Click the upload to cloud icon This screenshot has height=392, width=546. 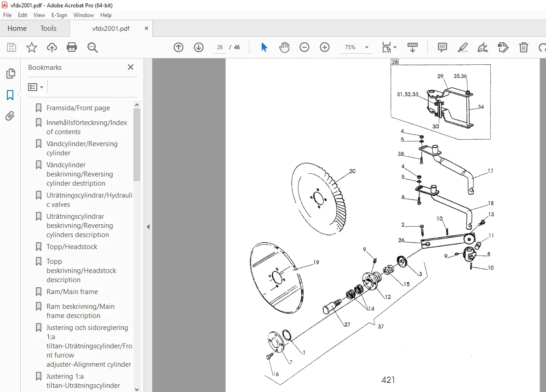pos(52,47)
